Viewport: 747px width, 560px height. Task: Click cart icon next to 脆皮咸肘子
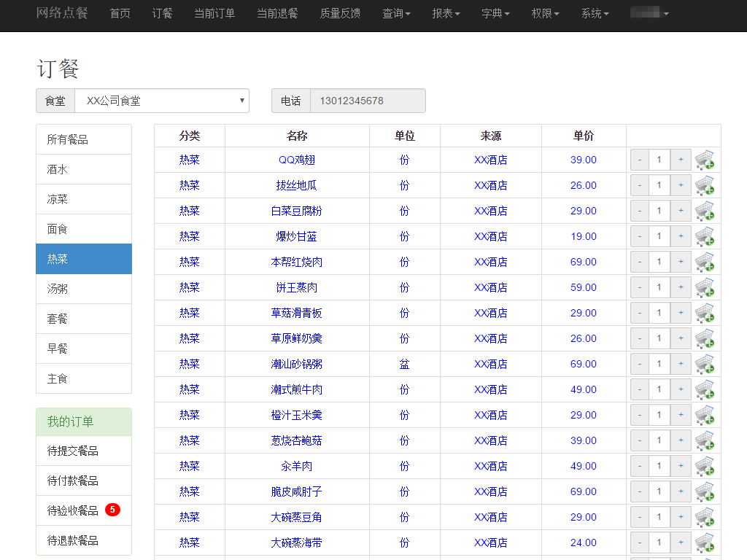704,491
